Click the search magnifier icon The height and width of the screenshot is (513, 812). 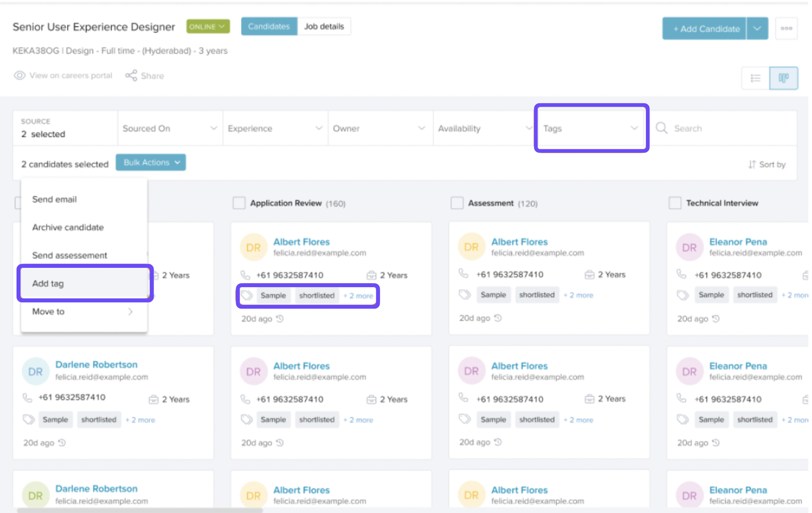662,128
